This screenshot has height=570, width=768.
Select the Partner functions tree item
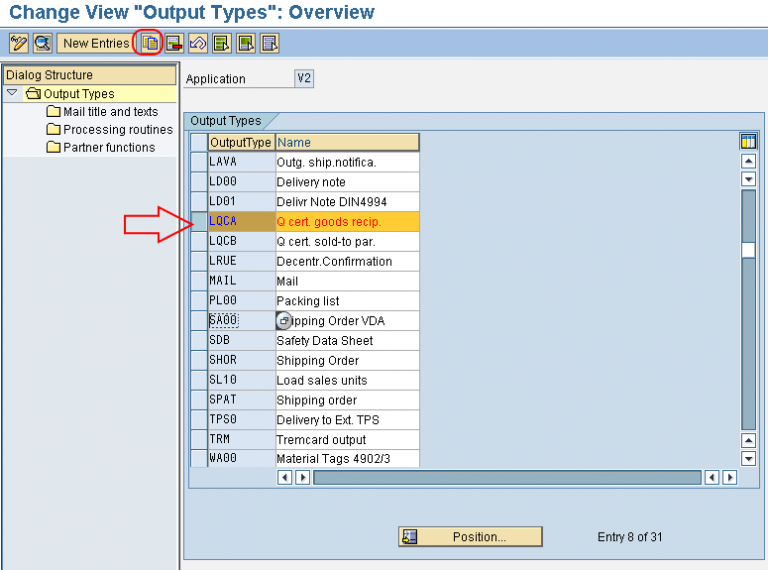tap(109, 148)
